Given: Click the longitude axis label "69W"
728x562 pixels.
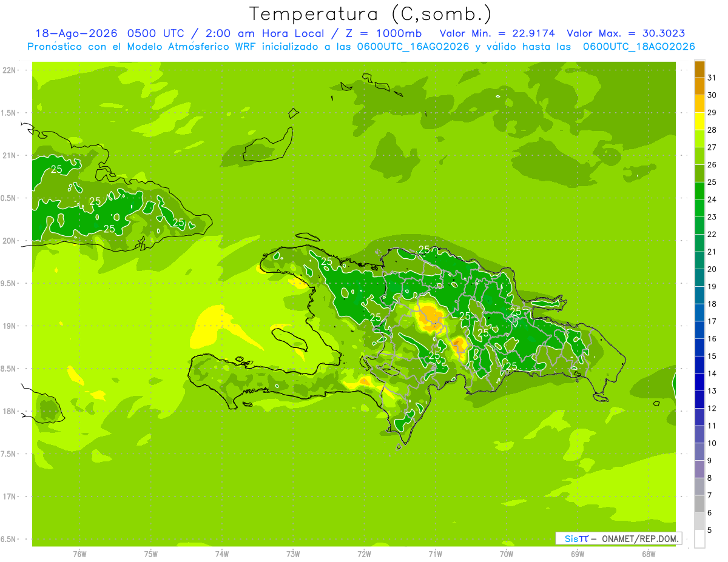Looking at the screenshot, I should pyautogui.click(x=578, y=554).
